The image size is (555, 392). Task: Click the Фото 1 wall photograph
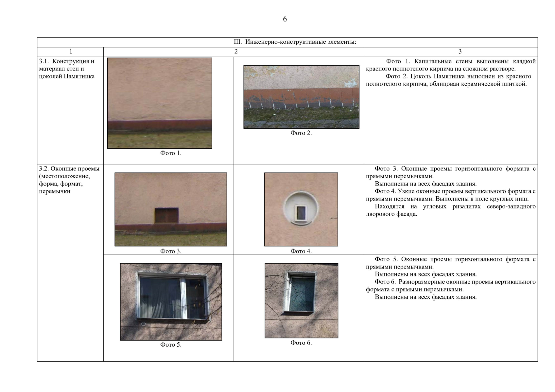pos(160,103)
